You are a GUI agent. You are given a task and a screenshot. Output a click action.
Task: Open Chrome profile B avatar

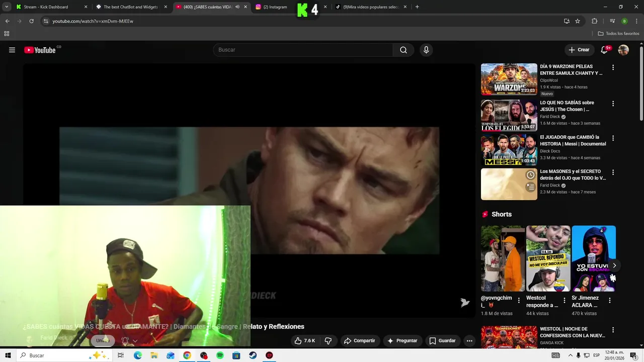point(624,21)
